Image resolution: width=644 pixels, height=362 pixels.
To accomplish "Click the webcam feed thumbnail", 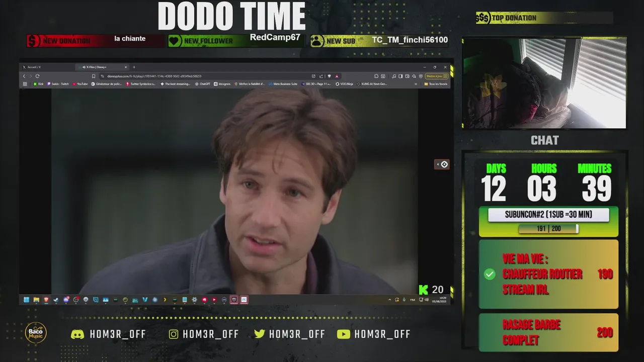I will coord(544,83).
